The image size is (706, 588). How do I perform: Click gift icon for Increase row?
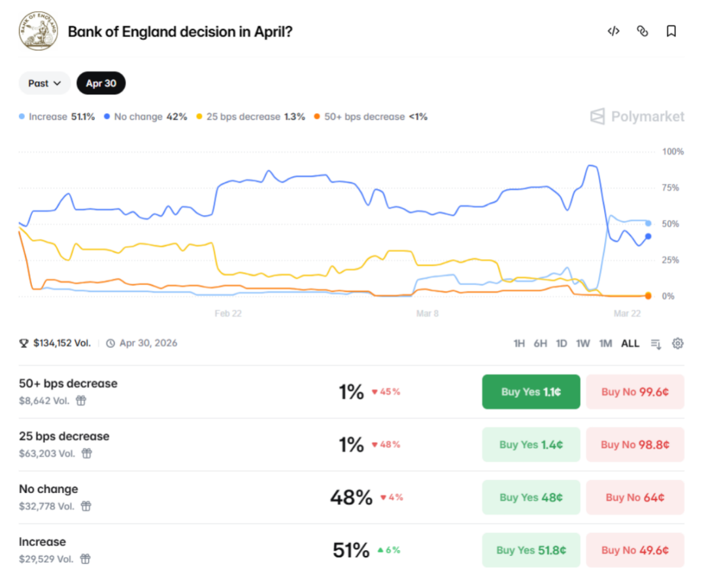coord(86,559)
